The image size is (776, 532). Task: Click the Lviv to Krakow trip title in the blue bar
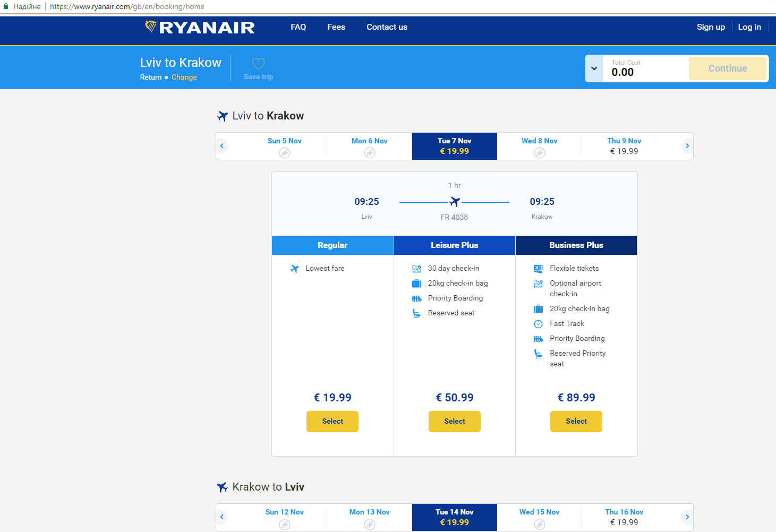[181, 63]
